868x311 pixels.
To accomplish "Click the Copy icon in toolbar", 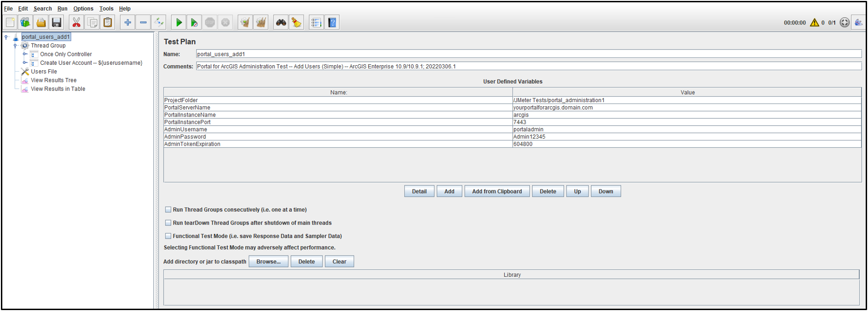I will [x=92, y=22].
